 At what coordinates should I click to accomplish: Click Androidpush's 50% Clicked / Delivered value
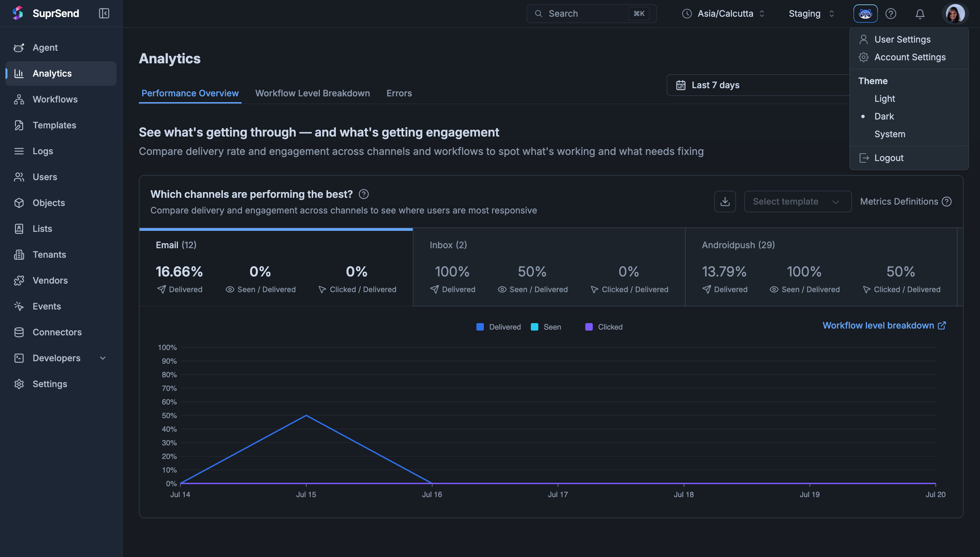coord(900,272)
